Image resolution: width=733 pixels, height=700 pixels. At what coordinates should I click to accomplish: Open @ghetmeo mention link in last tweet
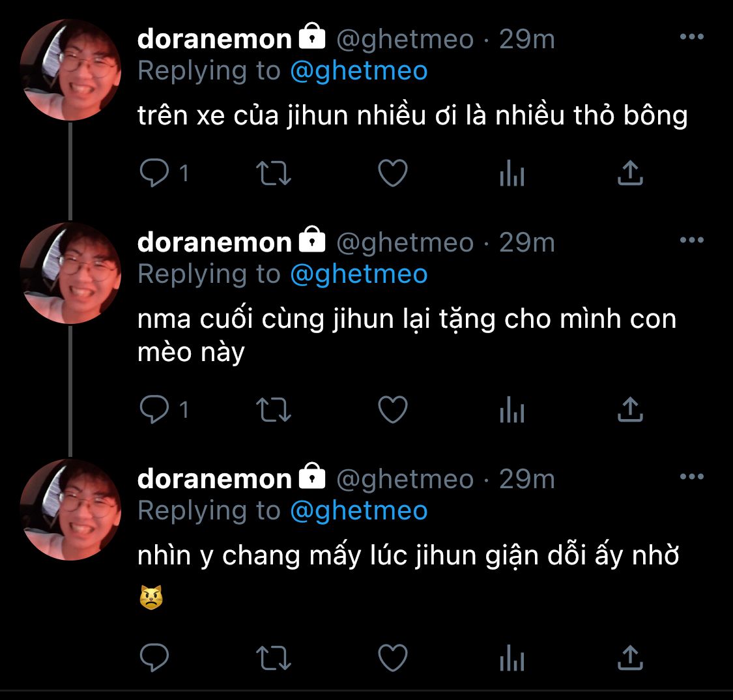coord(358,510)
